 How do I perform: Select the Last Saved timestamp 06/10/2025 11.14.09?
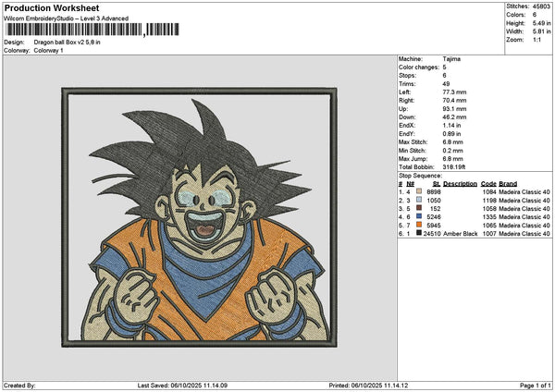tap(199, 386)
